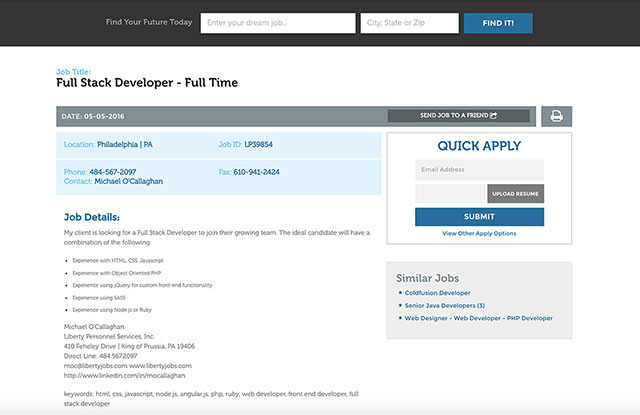
Task: Click the FIND IT! search button
Action: point(498,23)
